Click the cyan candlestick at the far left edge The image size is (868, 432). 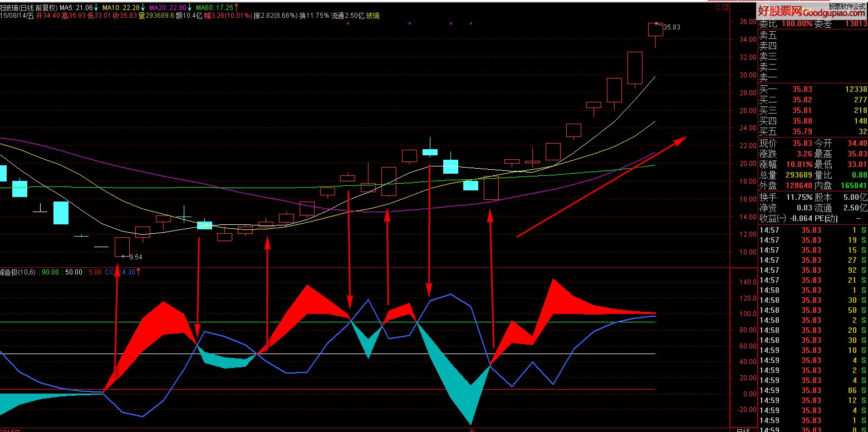(3, 173)
